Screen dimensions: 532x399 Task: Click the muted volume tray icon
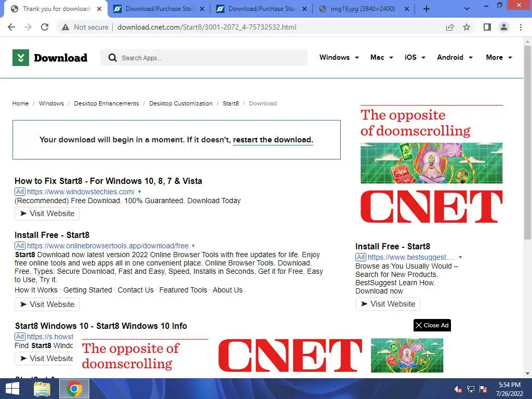(458, 389)
